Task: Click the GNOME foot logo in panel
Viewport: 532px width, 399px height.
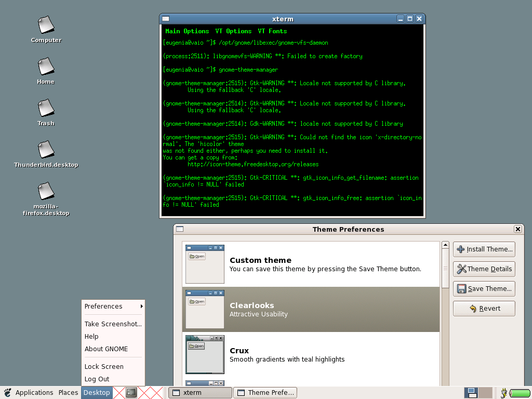Action: tap(8, 393)
